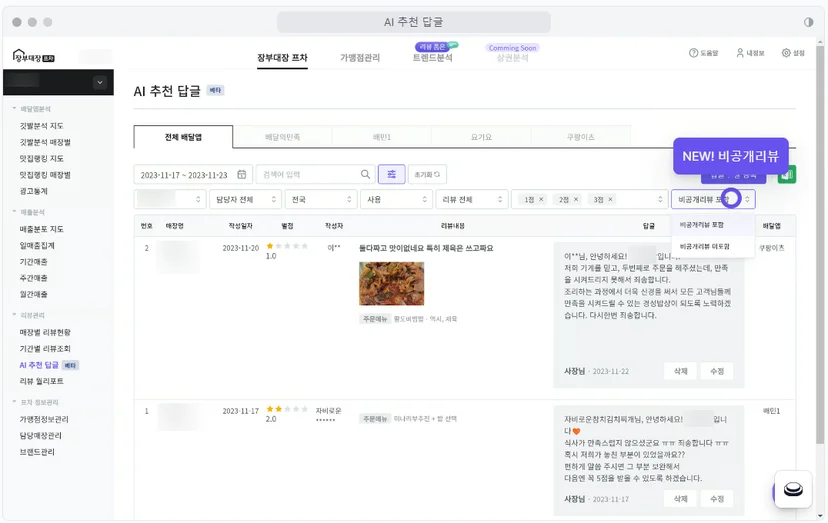Viewport: 828px width, 523px height.
Task: Delete the 2023-11-17 reply
Action: (x=680, y=499)
